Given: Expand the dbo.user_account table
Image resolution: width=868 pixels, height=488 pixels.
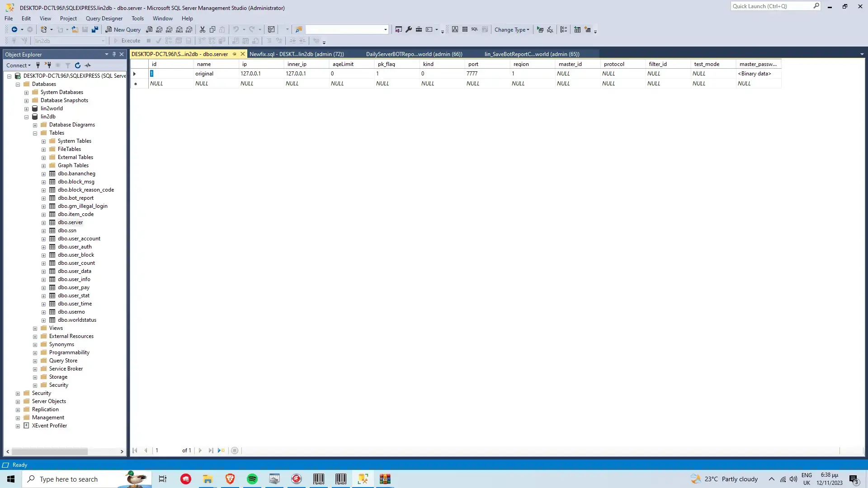Looking at the screenshot, I should click(43, 239).
